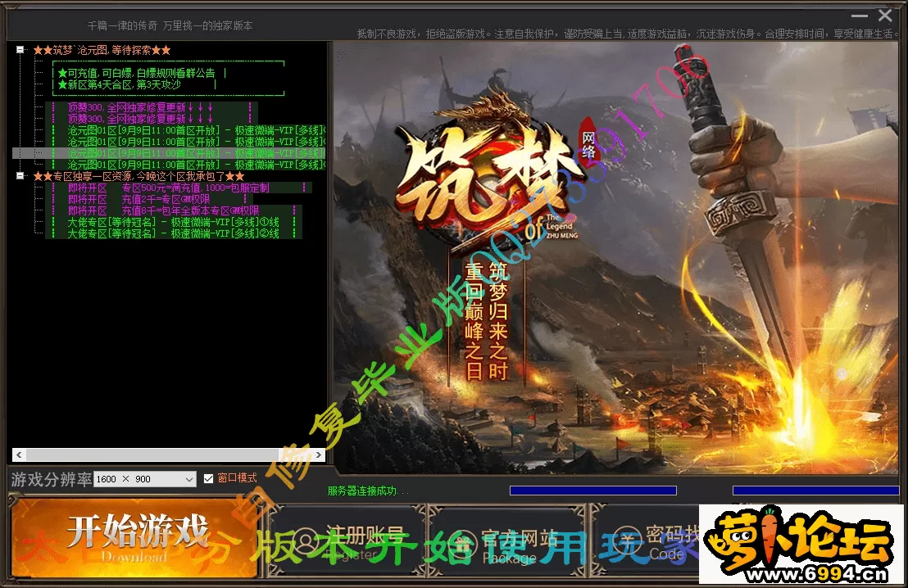
Task: Close the launcher with the X icon
Action: coord(885,15)
